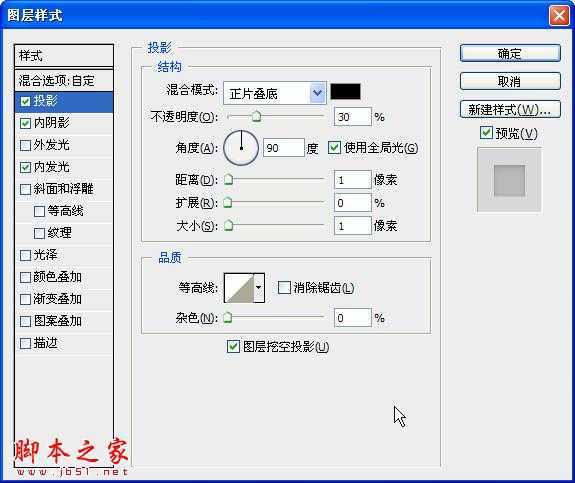Enable the 等高线 sub-option checkbox
This screenshot has width=575, height=483.
[x=39, y=211]
